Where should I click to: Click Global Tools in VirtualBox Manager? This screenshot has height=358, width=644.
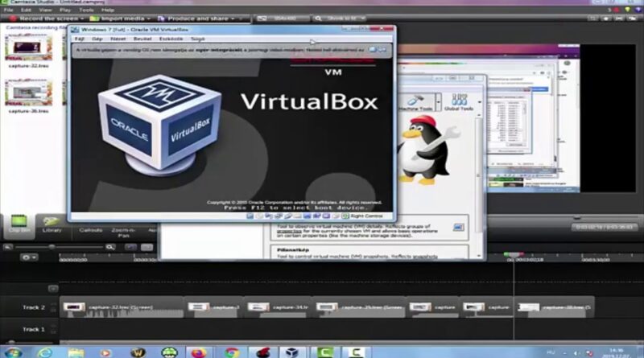[x=459, y=102]
